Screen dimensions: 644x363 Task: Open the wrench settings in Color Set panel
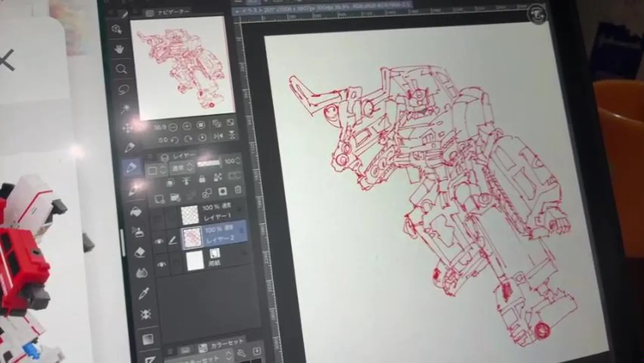click(x=241, y=353)
